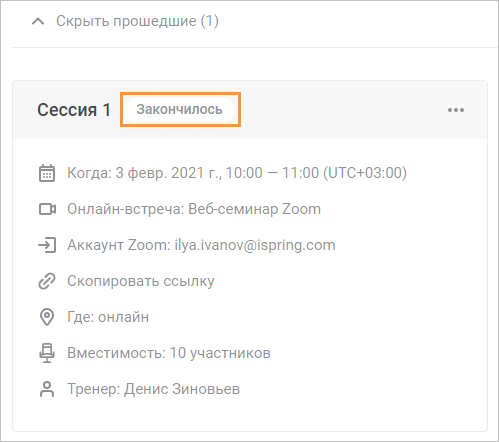The height and width of the screenshot is (442, 499).
Task: Click the 'Где: онлайн' line
Action: tap(108, 317)
